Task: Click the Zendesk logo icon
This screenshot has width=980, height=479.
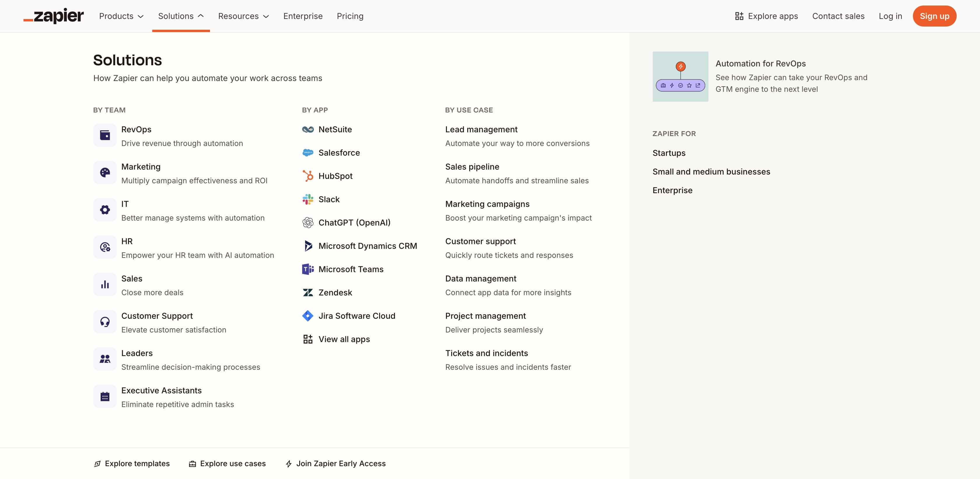Action: click(x=308, y=292)
